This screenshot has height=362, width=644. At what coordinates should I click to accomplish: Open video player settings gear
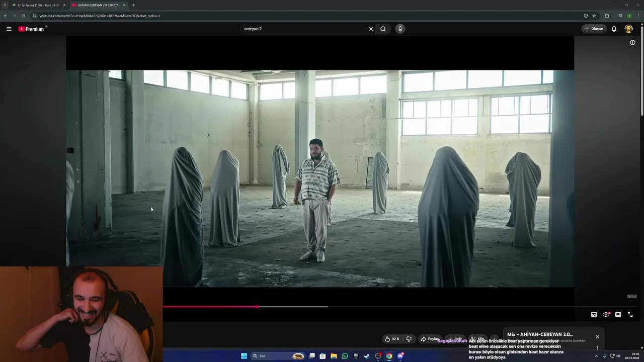tap(606, 314)
